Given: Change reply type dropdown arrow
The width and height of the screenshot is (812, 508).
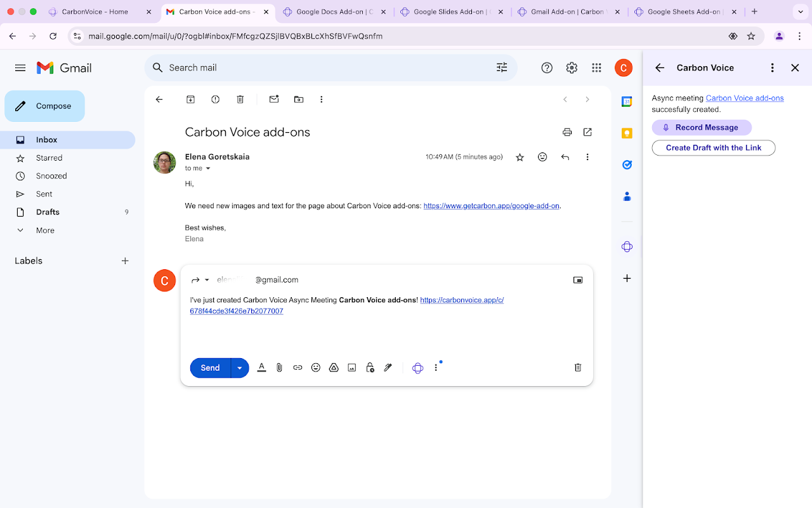Looking at the screenshot, I should 207,280.
